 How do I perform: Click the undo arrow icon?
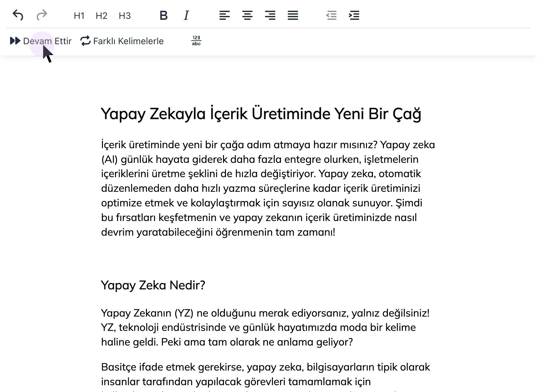pos(18,15)
